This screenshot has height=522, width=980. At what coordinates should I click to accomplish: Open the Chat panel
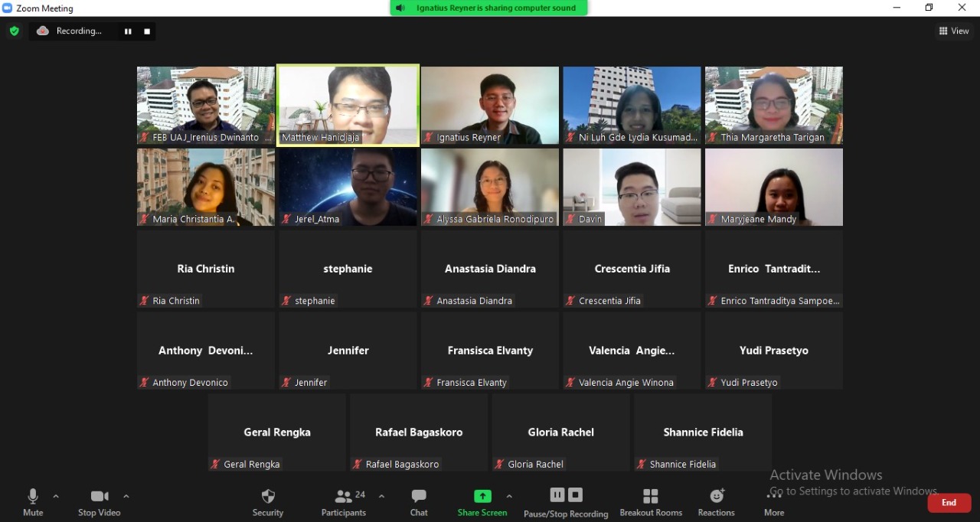419,502
